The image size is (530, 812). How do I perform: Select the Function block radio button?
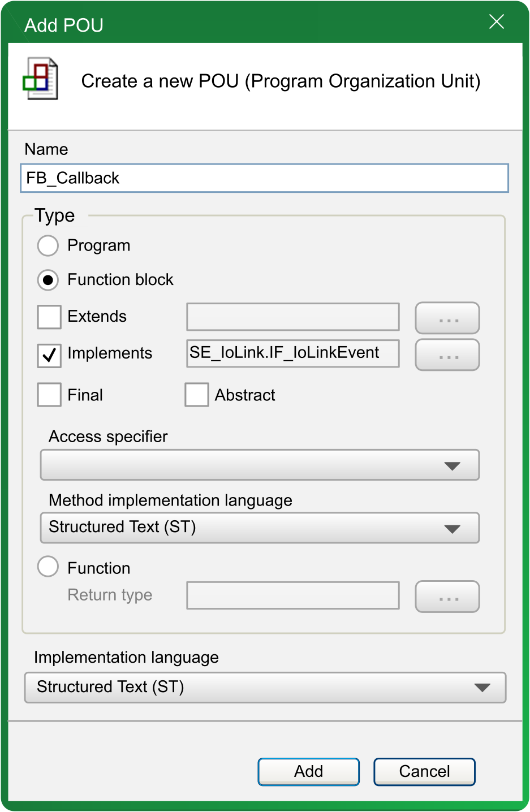point(48,280)
